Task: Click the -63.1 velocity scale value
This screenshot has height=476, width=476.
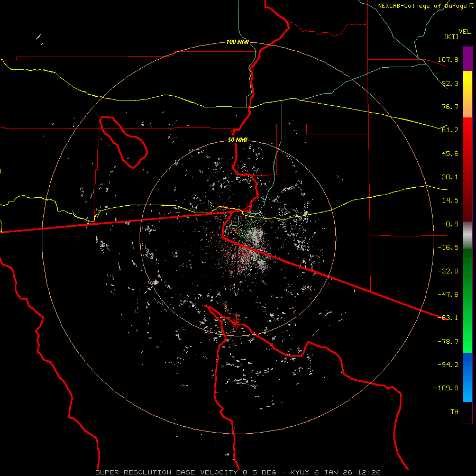Action: [x=448, y=318]
